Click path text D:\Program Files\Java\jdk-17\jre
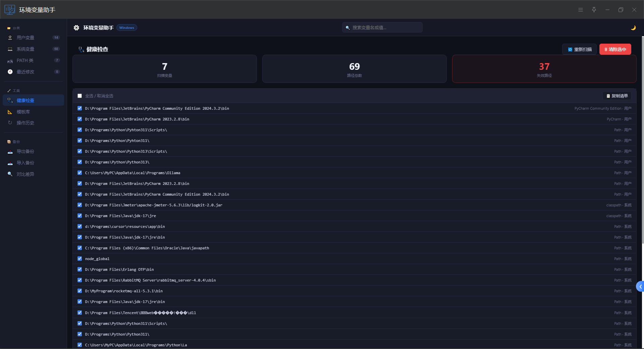This screenshot has height=349, width=644. (x=120, y=216)
